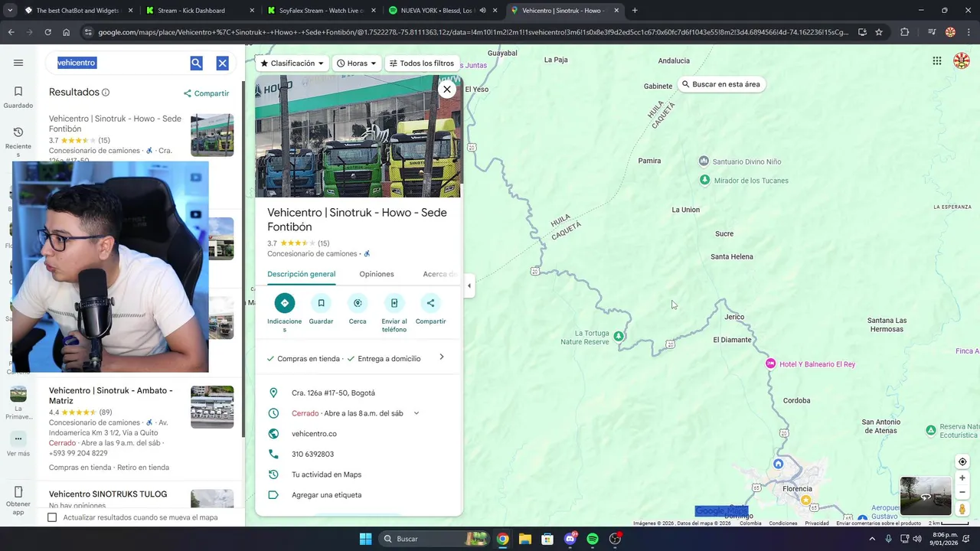Click the Chrome address bar URL

(x=472, y=32)
